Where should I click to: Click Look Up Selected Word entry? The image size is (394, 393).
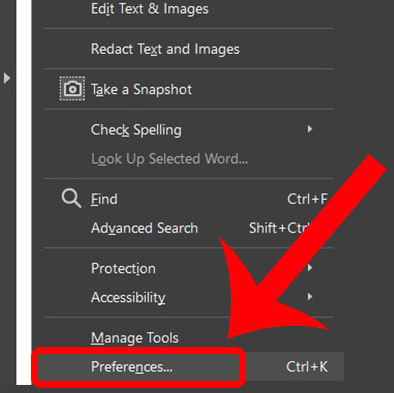click(169, 159)
